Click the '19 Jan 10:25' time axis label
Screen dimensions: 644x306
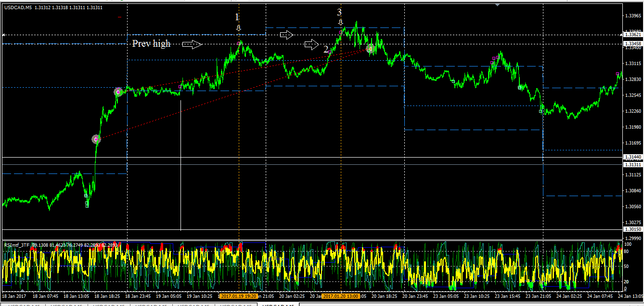click(199, 296)
